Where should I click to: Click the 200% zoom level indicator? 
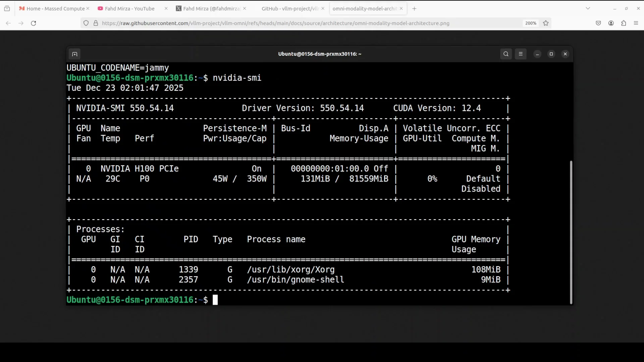pyautogui.click(x=531, y=23)
